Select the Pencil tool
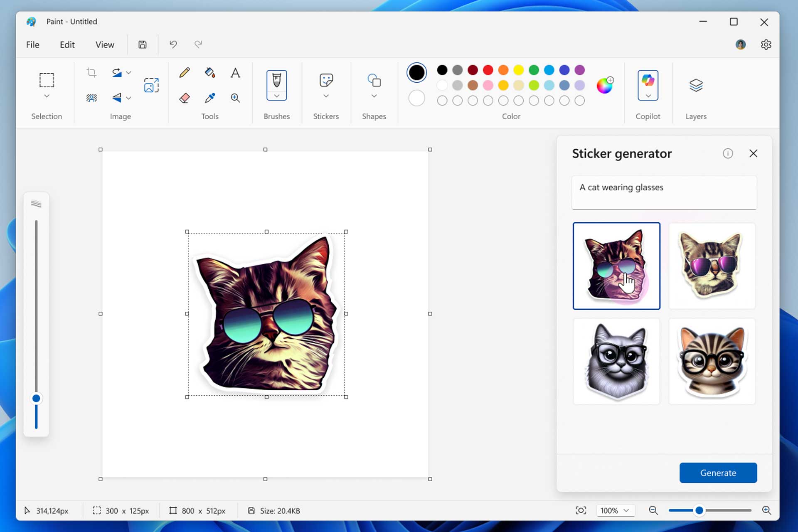This screenshot has height=532, width=798. tap(185, 72)
